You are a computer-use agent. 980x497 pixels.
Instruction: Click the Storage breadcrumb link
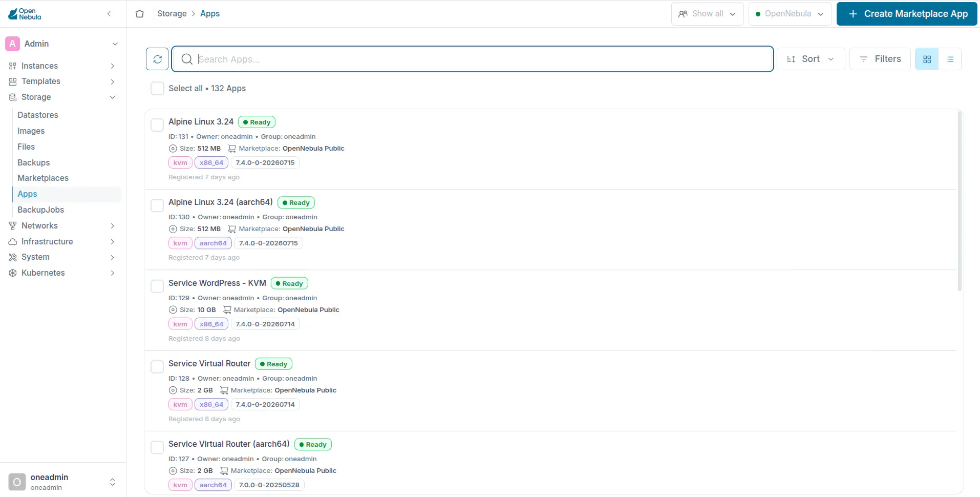pos(172,14)
